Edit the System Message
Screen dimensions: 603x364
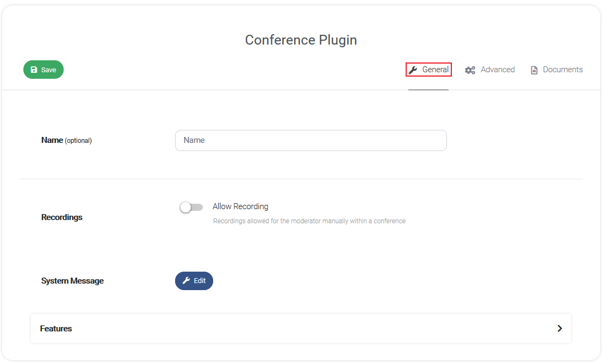(194, 280)
